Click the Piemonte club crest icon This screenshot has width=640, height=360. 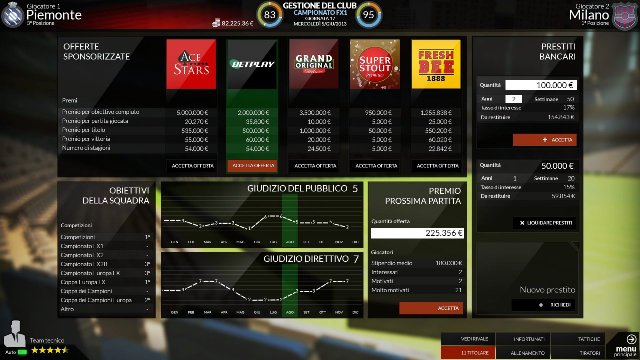tap(12, 15)
